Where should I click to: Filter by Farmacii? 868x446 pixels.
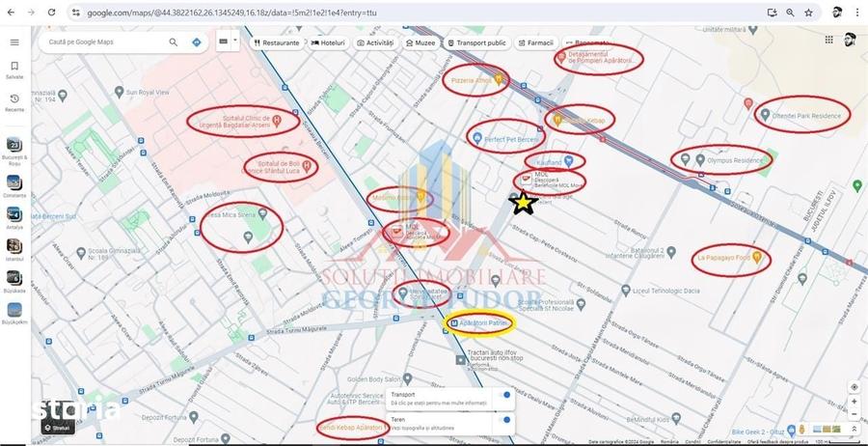click(535, 42)
